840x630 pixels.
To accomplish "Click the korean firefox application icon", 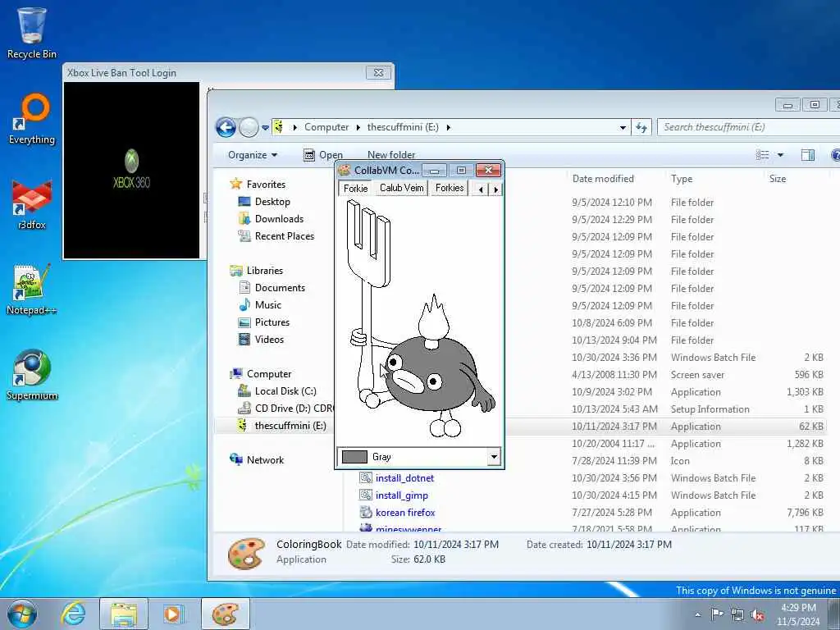I will [x=366, y=512].
